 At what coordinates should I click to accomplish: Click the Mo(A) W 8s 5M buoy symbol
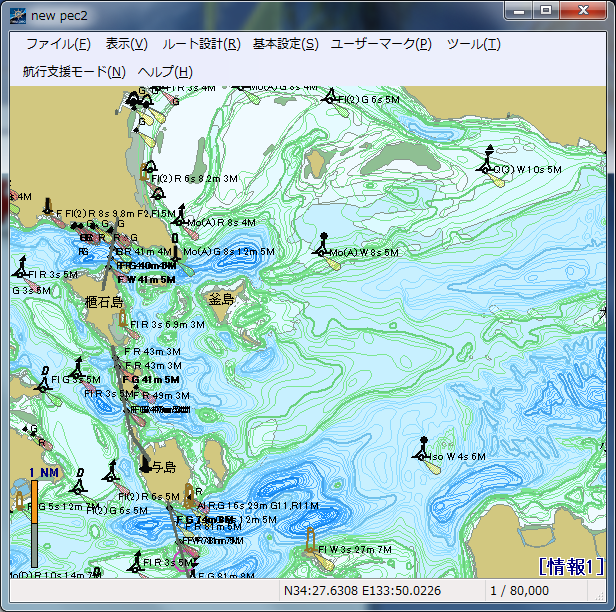click(323, 246)
